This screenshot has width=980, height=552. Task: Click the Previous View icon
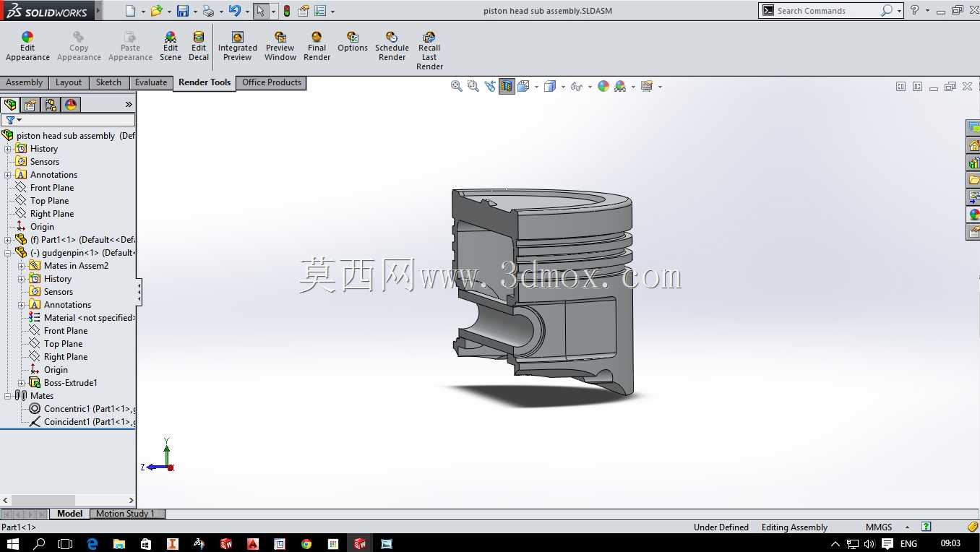[x=490, y=86]
